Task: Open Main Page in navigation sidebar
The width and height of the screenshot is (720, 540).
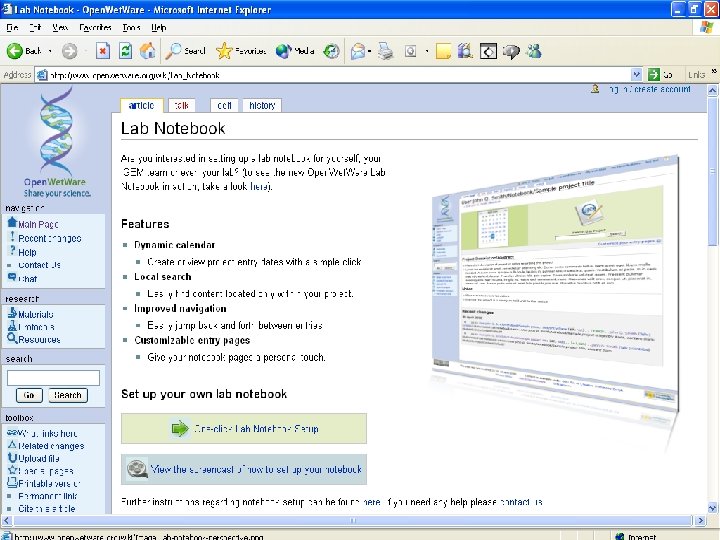Action: 38,224
